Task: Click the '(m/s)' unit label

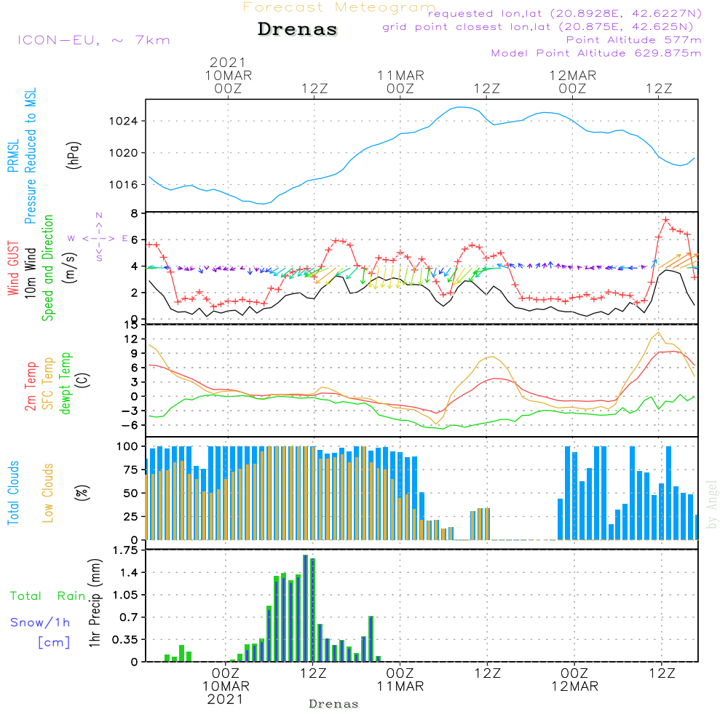Action: [x=70, y=268]
